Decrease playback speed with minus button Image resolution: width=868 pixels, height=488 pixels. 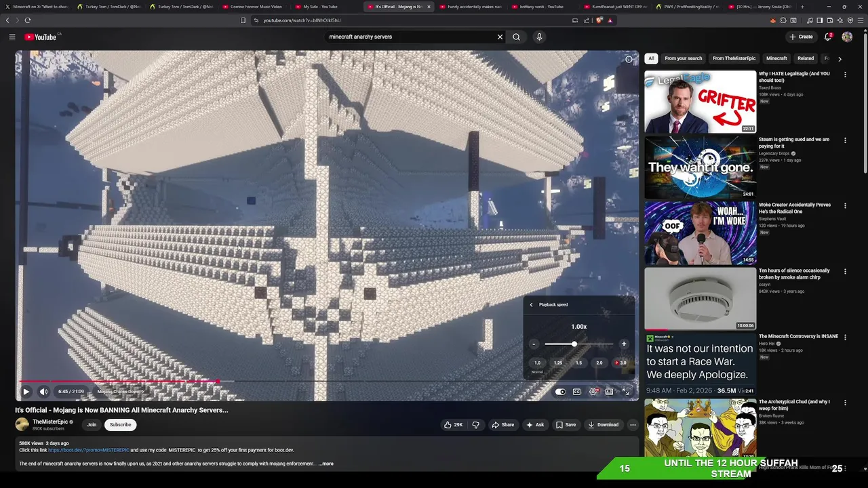(534, 344)
